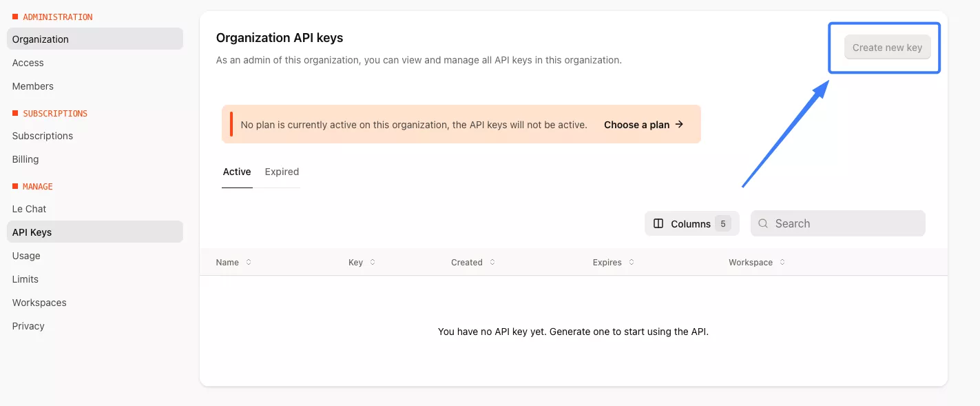Click the magnifier search icon
Screen dimensions: 980x406
[763, 223]
